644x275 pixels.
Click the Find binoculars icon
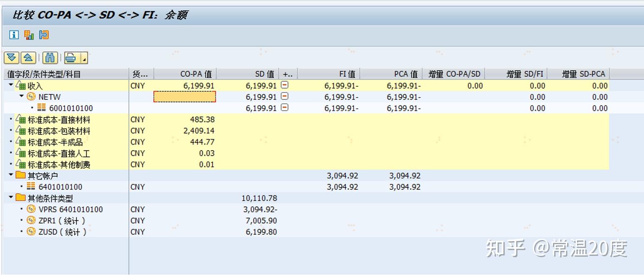click(50, 57)
